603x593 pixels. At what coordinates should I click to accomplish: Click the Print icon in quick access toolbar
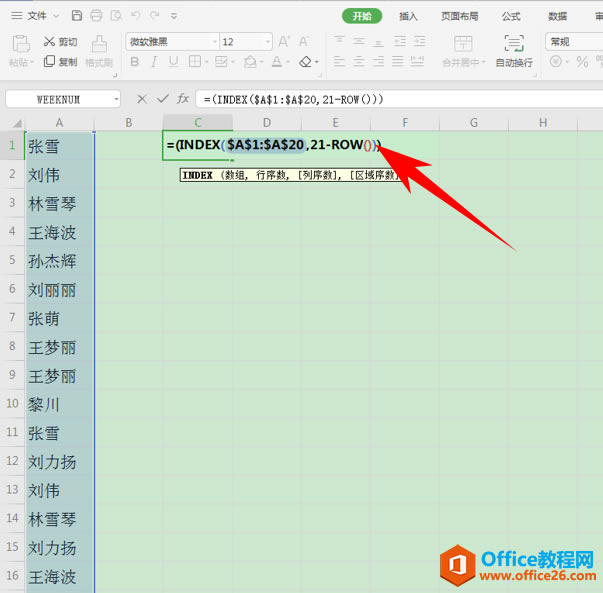96,15
